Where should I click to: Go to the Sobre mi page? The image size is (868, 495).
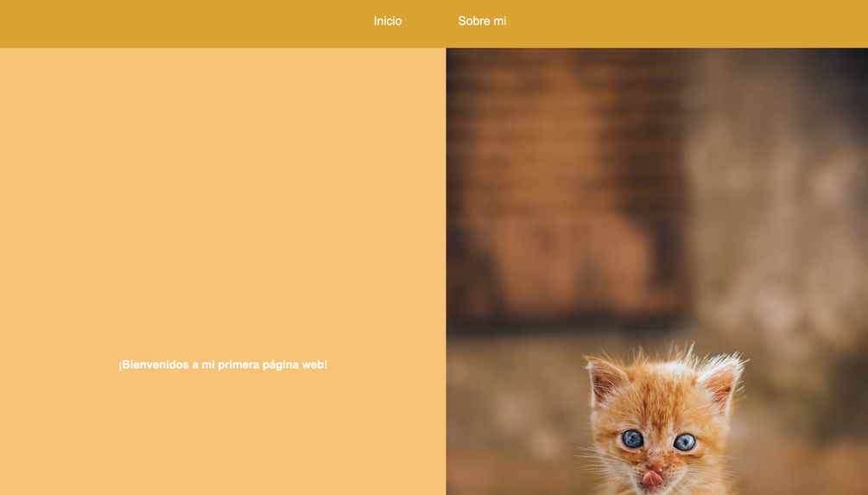(x=482, y=21)
